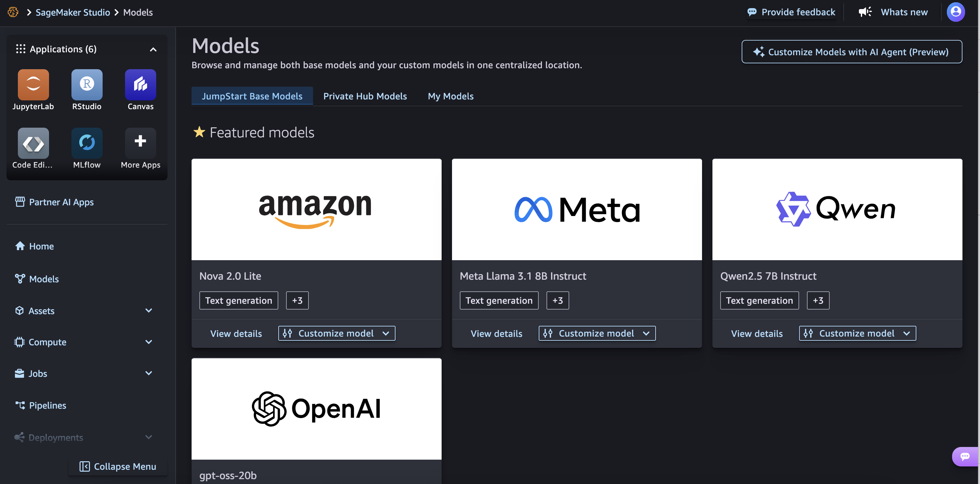Click the Pipelines icon in sidebar

click(x=20, y=405)
